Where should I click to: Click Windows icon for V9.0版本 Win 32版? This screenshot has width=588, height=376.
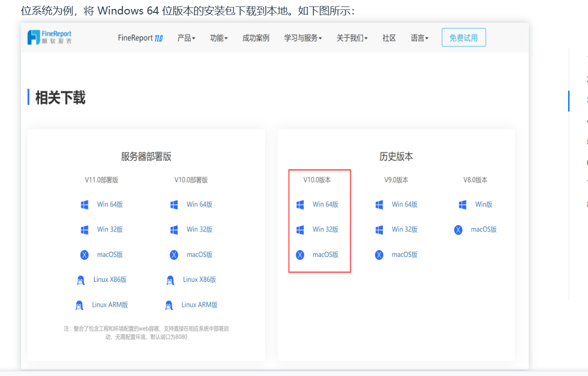[x=379, y=230]
